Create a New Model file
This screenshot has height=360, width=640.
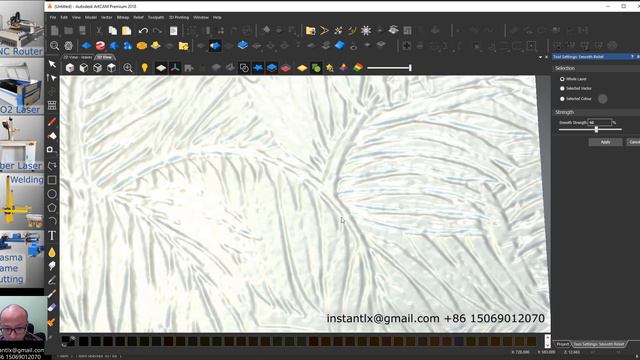coord(54,31)
